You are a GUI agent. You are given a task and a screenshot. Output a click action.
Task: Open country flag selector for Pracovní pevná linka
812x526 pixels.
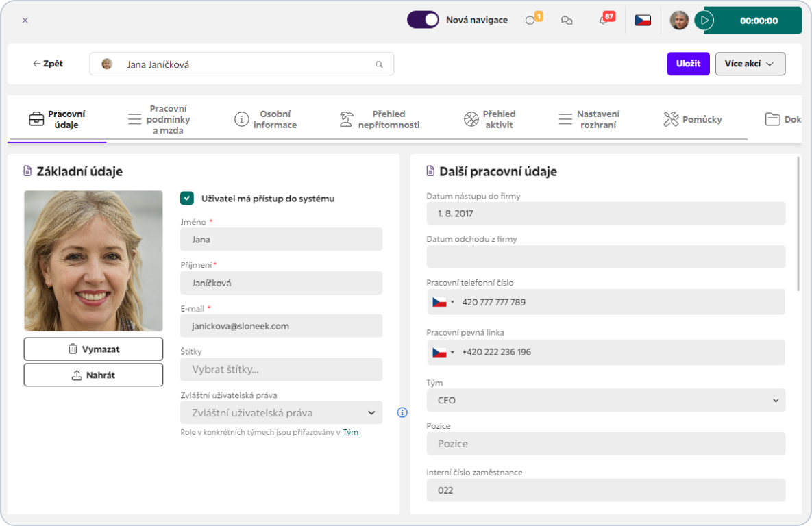click(443, 353)
